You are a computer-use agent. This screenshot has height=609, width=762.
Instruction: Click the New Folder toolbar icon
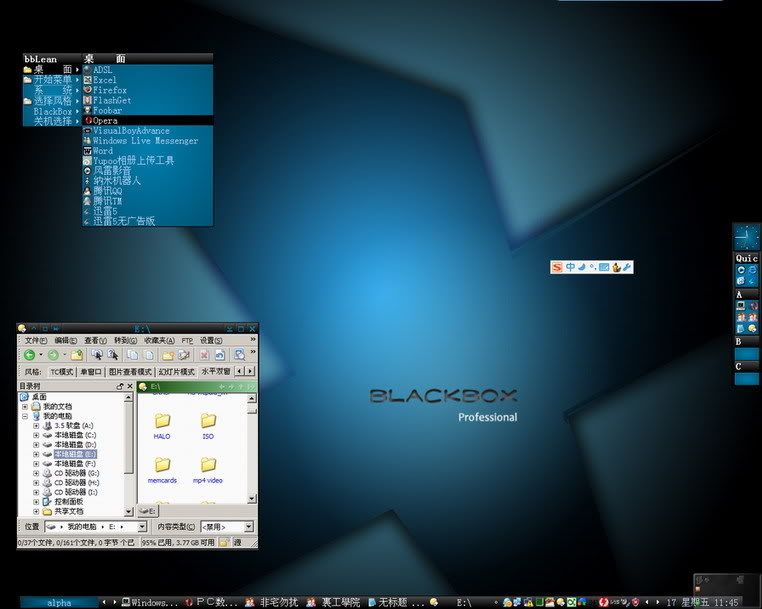pos(168,355)
